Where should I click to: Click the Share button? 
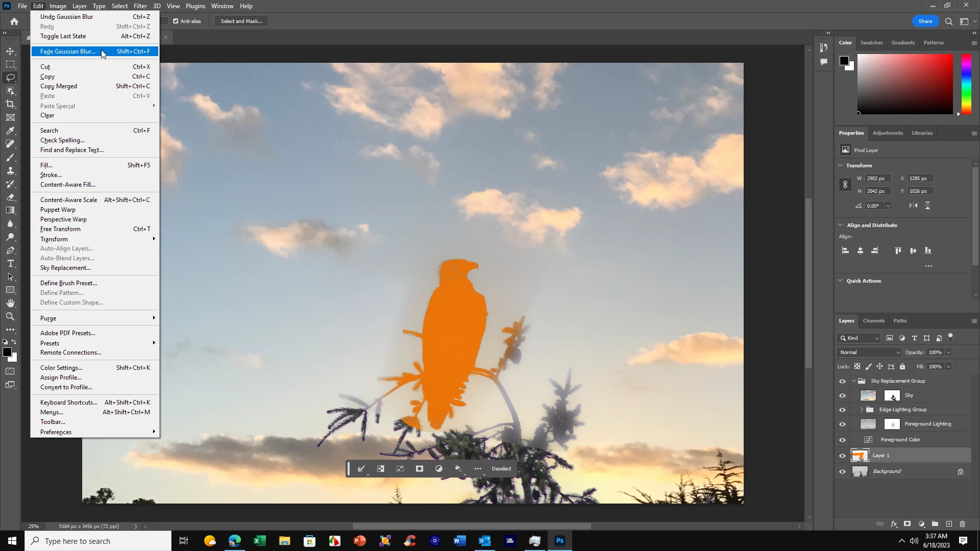point(925,21)
